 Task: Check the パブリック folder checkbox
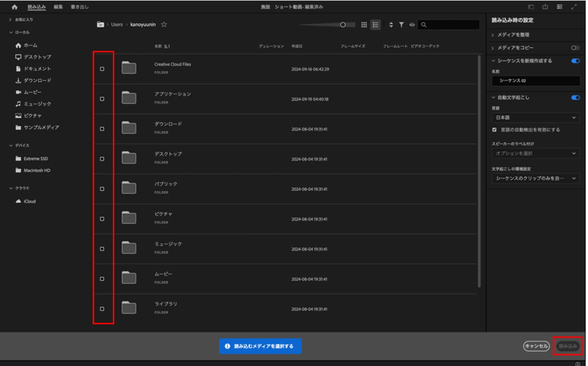(102, 189)
